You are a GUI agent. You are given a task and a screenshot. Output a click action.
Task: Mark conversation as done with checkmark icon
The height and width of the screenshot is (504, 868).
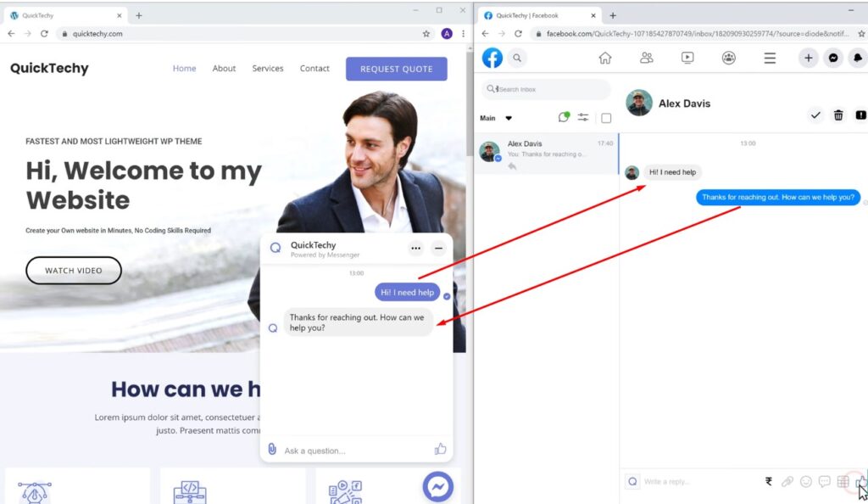point(815,115)
